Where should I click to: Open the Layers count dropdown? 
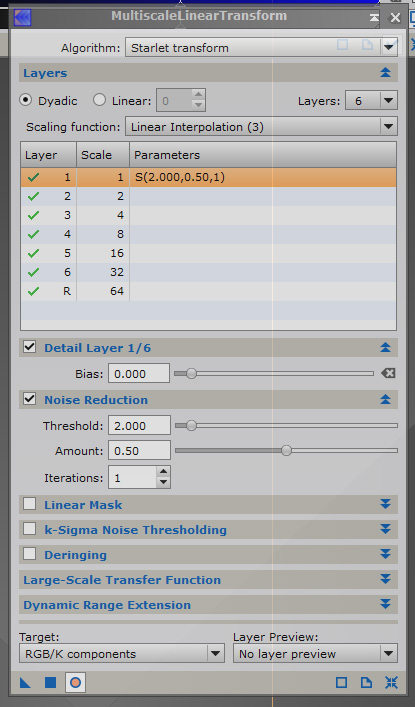371,100
